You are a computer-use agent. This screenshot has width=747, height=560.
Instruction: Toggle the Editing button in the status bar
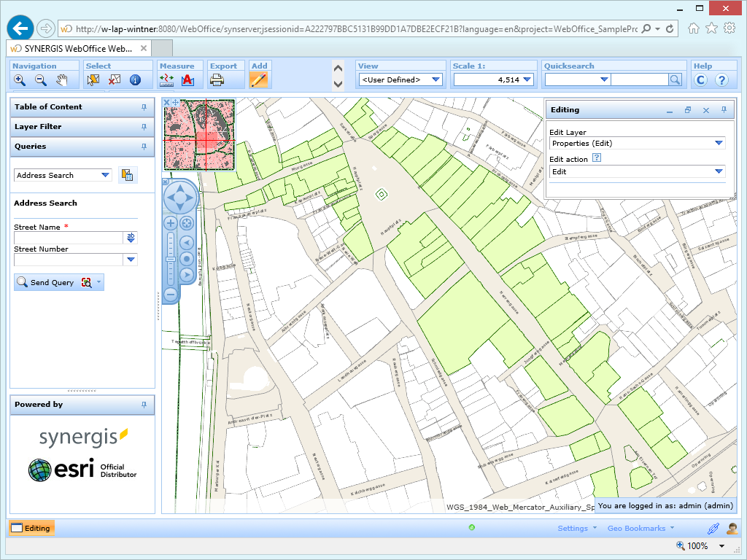[x=31, y=527]
